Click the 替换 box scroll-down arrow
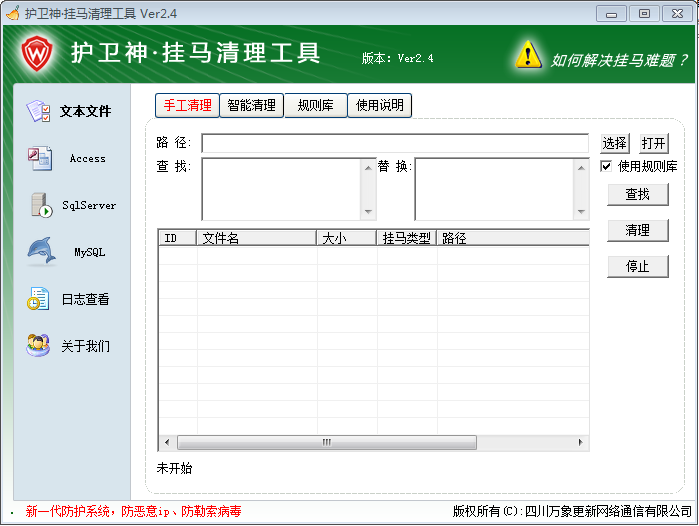The height and width of the screenshot is (526, 699). pos(581,211)
